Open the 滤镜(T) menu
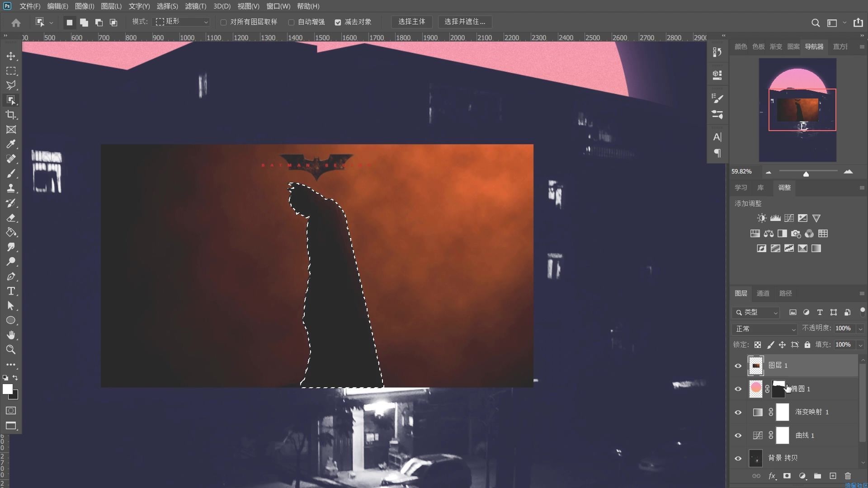The height and width of the screenshot is (488, 868). 196,6
